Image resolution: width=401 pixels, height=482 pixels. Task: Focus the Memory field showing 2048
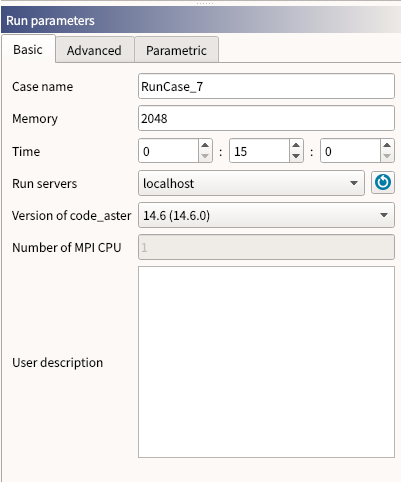[x=266, y=118]
